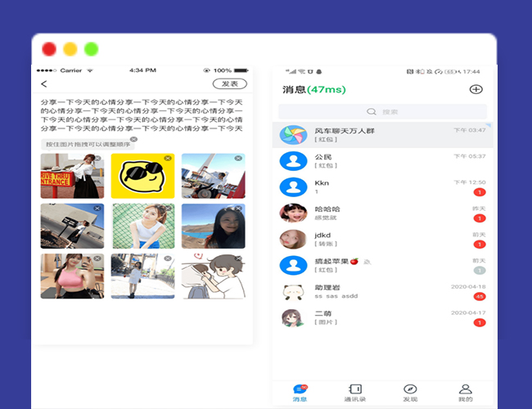Tap the pinwheel group avatar
Screen dimensions: 532x409
(294, 135)
